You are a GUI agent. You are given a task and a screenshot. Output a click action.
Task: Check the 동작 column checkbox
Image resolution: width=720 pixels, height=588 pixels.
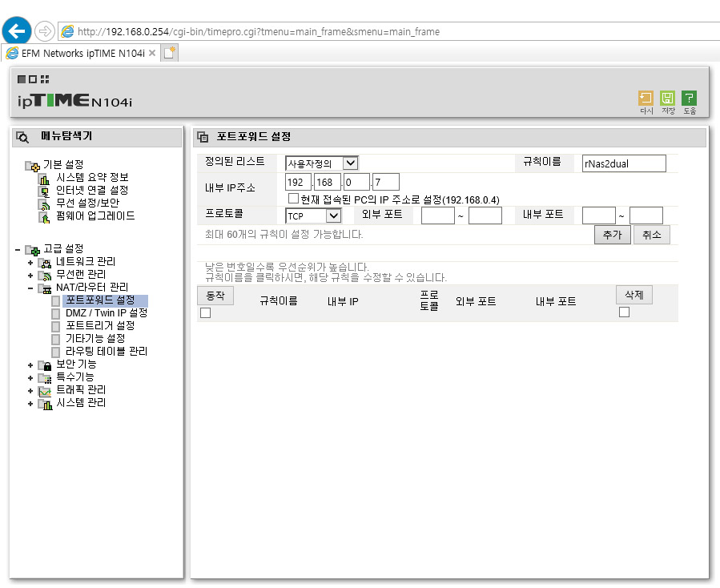point(205,313)
